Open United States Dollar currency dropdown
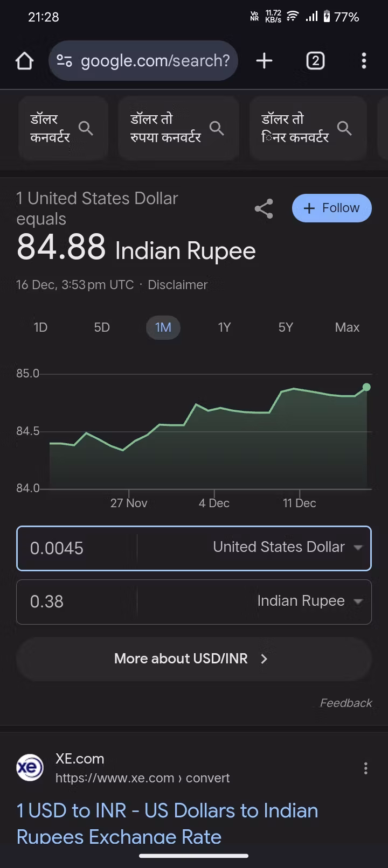Image resolution: width=388 pixels, height=868 pixels. point(287,548)
